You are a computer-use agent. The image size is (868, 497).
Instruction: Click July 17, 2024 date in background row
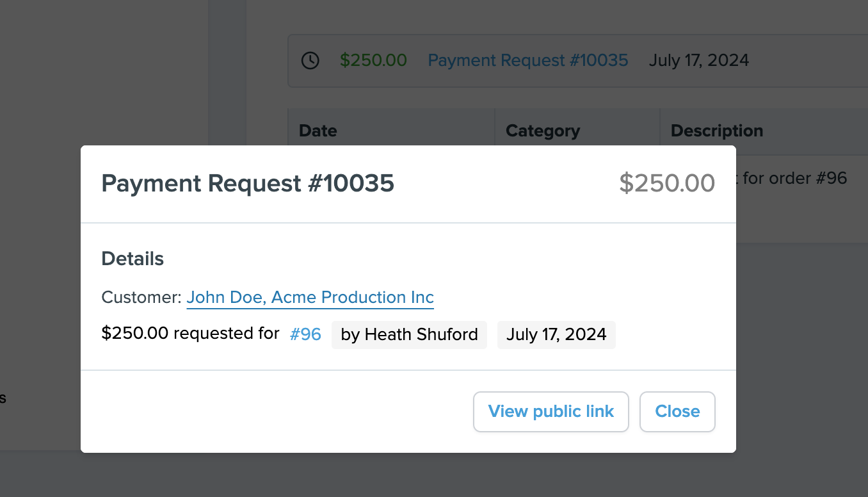699,61
